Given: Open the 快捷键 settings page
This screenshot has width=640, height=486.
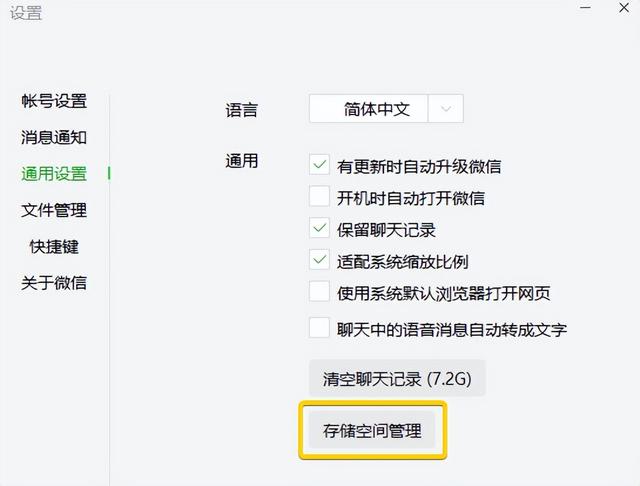Looking at the screenshot, I should (x=54, y=246).
